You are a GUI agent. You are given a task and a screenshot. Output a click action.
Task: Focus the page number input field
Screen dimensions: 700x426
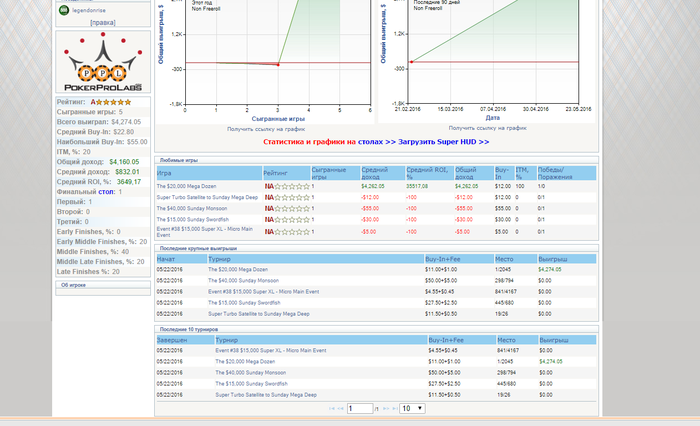click(x=360, y=409)
